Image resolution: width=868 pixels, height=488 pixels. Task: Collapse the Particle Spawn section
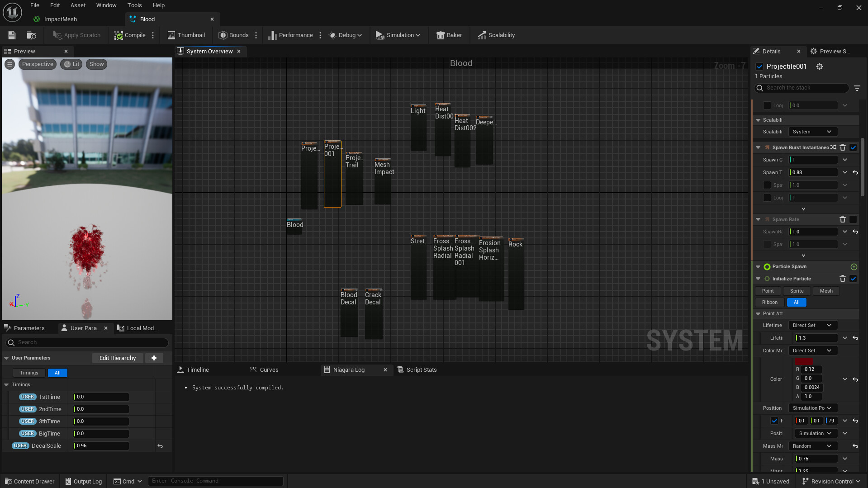tap(758, 267)
